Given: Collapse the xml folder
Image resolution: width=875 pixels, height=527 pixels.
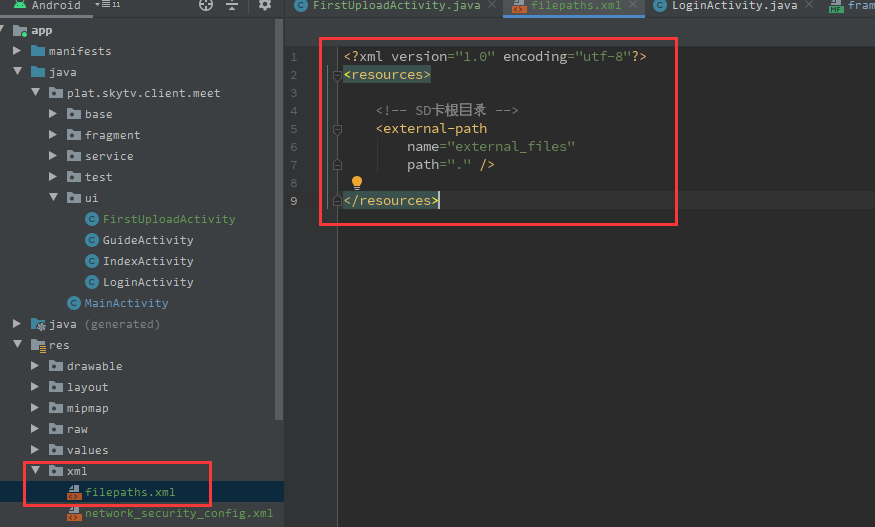Looking at the screenshot, I should (x=36, y=470).
